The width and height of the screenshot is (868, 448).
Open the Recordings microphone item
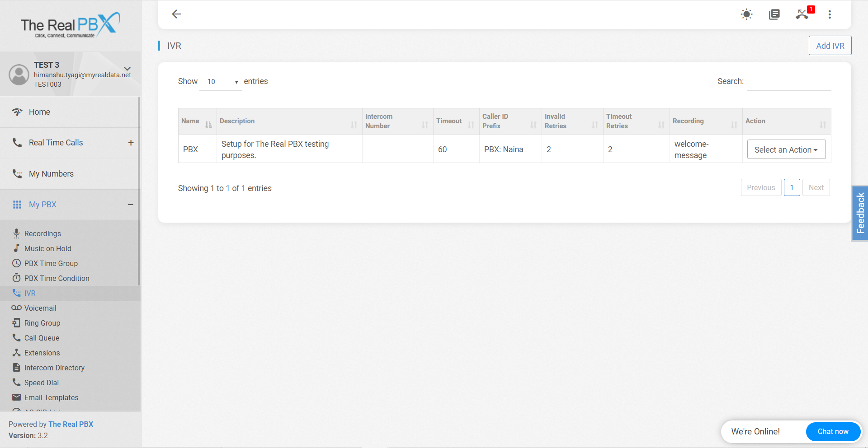pyautogui.click(x=42, y=233)
